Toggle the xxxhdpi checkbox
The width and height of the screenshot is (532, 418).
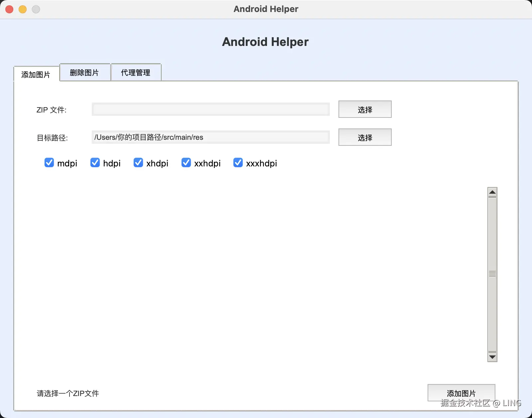pos(238,163)
